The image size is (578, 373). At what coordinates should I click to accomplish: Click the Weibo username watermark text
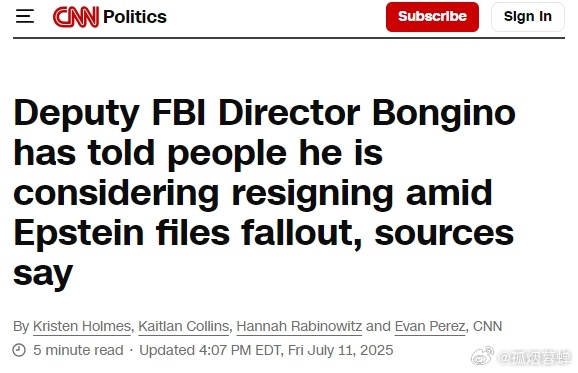(535, 358)
